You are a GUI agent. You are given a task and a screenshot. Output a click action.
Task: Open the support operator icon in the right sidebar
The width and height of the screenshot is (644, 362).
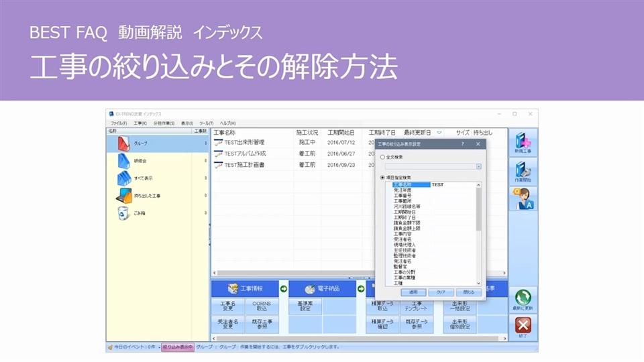click(x=523, y=199)
